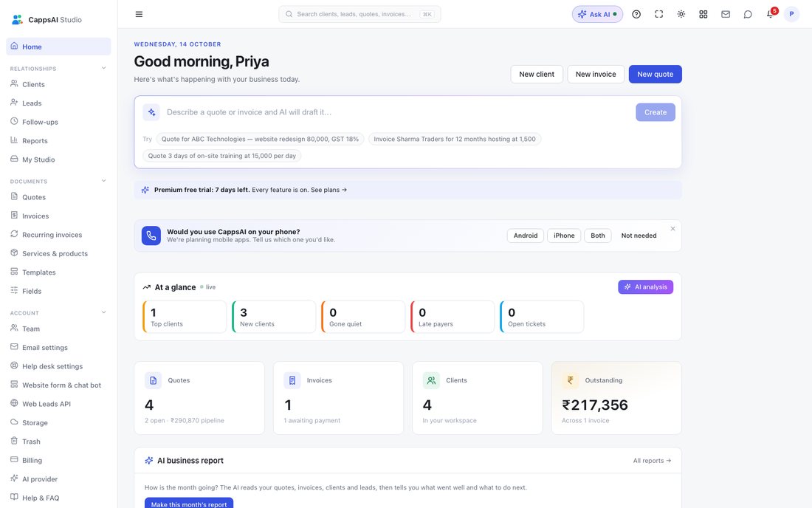Viewport: 812px width, 508px height.
Task: Open Quotes in the sidebar
Action: (x=58, y=197)
